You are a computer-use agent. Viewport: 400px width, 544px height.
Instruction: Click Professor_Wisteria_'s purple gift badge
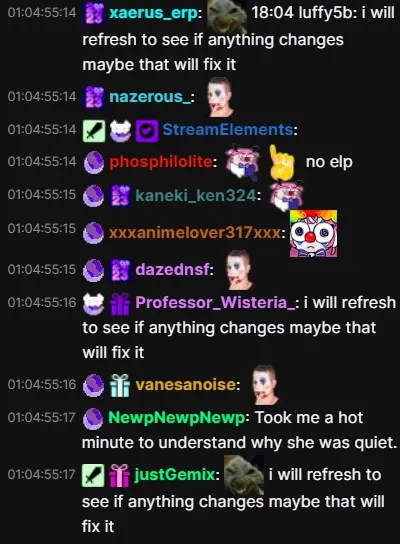(120, 304)
